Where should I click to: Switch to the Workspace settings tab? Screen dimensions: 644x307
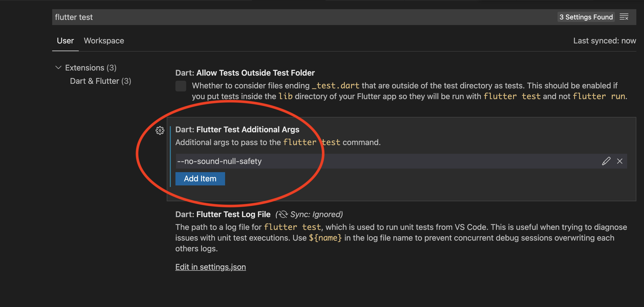click(104, 41)
